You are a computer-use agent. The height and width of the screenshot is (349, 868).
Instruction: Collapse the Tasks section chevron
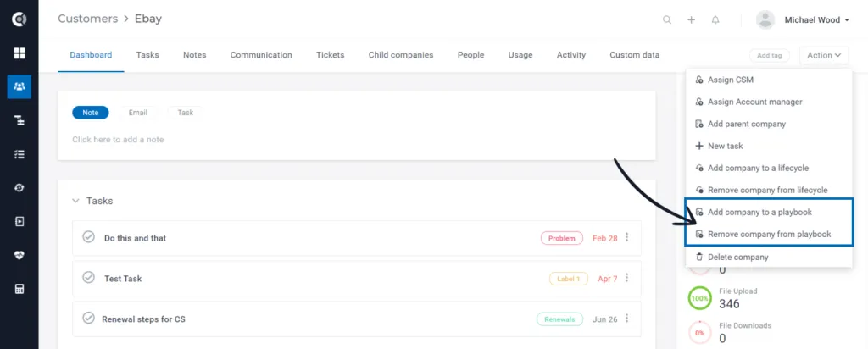[75, 201]
